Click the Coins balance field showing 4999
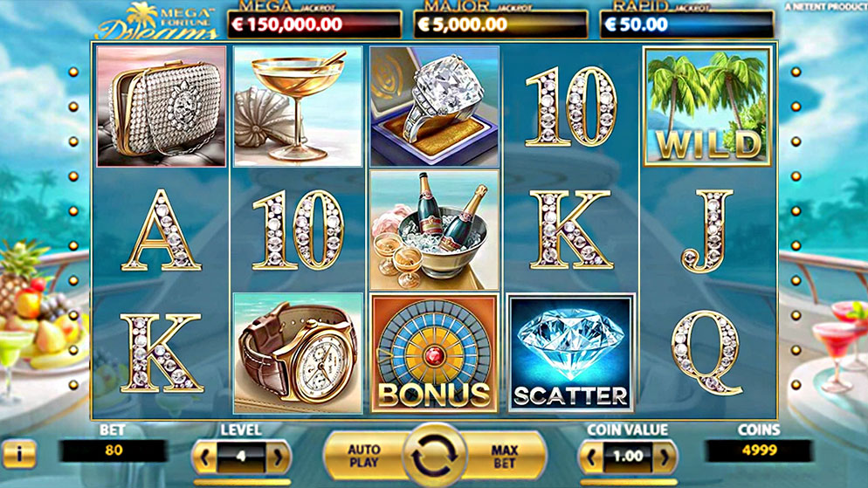The width and height of the screenshot is (868, 488). pyautogui.click(x=759, y=450)
